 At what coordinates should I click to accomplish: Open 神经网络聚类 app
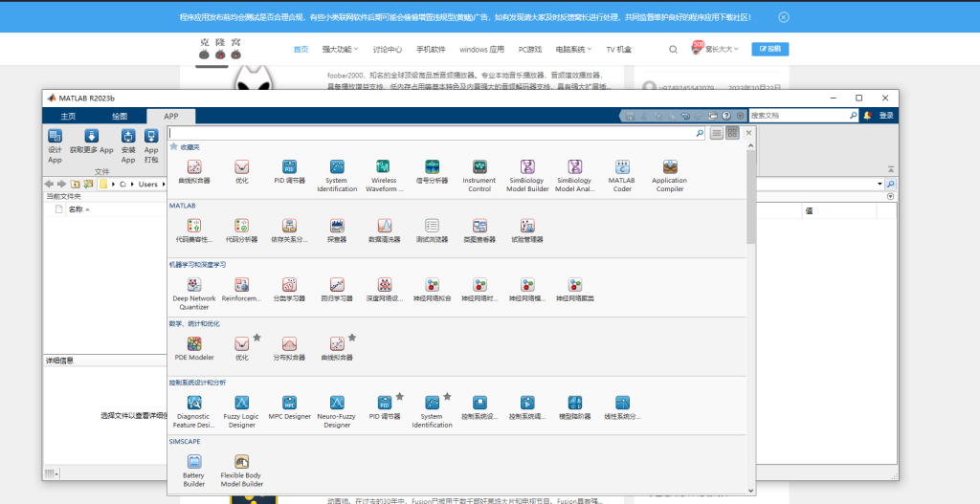click(x=575, y=290)
